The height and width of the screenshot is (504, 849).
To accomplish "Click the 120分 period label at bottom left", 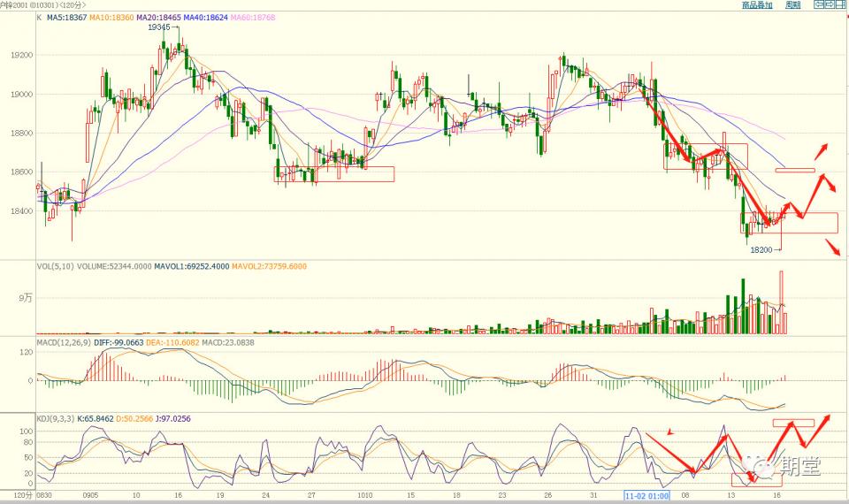I will [x=14, y=498].
